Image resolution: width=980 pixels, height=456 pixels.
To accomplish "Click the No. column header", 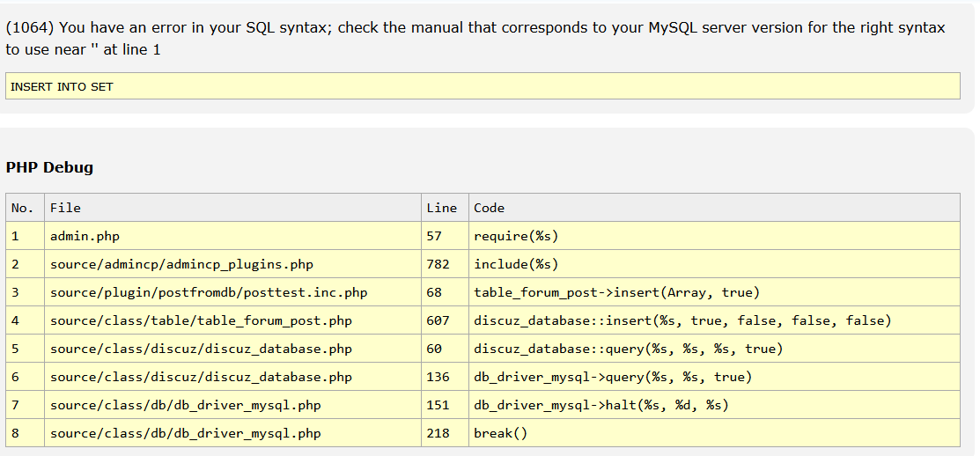I will pyautogui.click(x=23, y=208).
